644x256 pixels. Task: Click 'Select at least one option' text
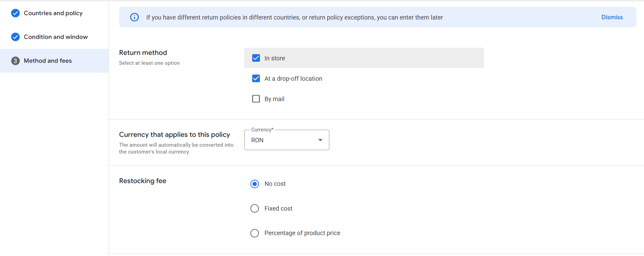pyautogui.click(x=149, y=63)
